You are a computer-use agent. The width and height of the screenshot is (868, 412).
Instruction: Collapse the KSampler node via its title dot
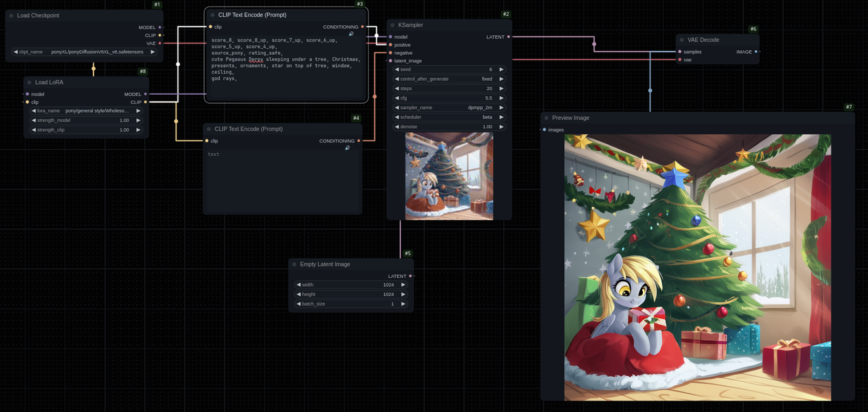tap(393, 25)
